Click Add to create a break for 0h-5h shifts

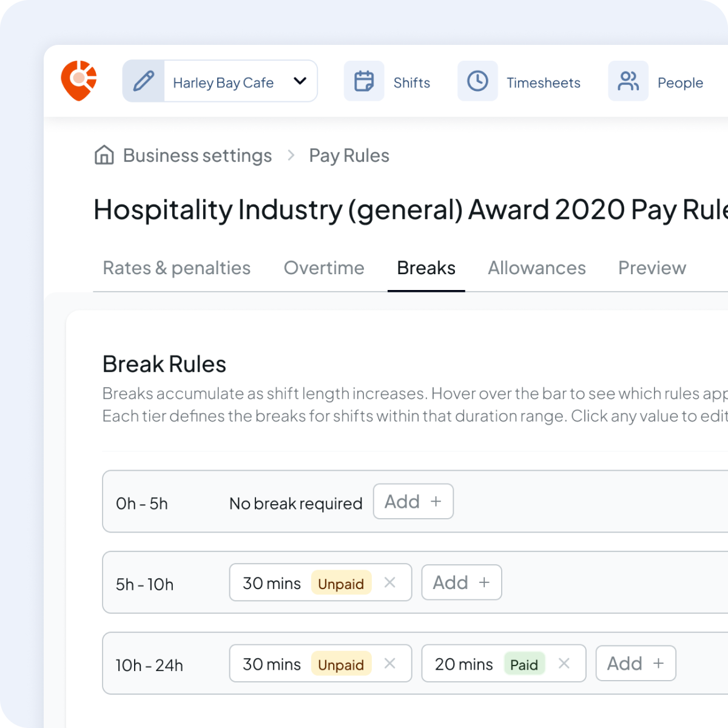tap(413, 501)
